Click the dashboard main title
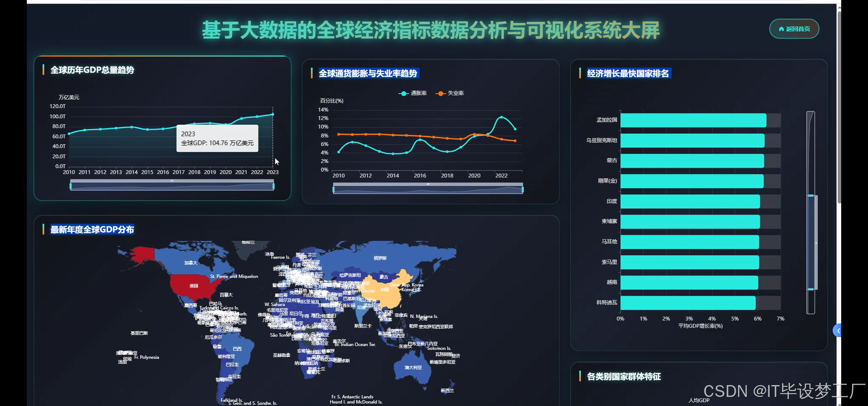The width and height of the screenshot is (868, 406). pyautogui.click(x=431, y=30)
